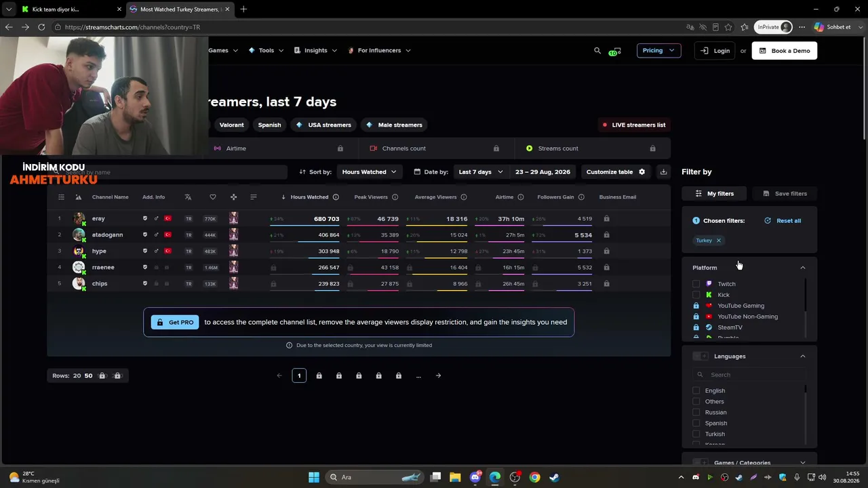Check the Others language option
Image resolution: width=868 pixels, height=488 pixels.
696,401
